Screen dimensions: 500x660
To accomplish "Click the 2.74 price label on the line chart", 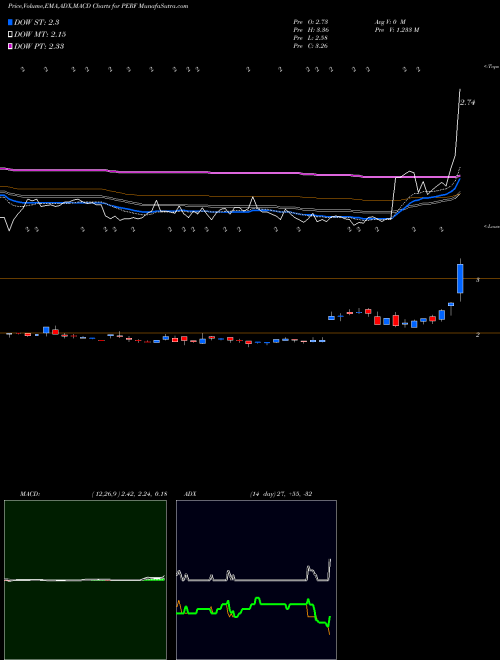I will pyautogui.click(x=468, y=102).
